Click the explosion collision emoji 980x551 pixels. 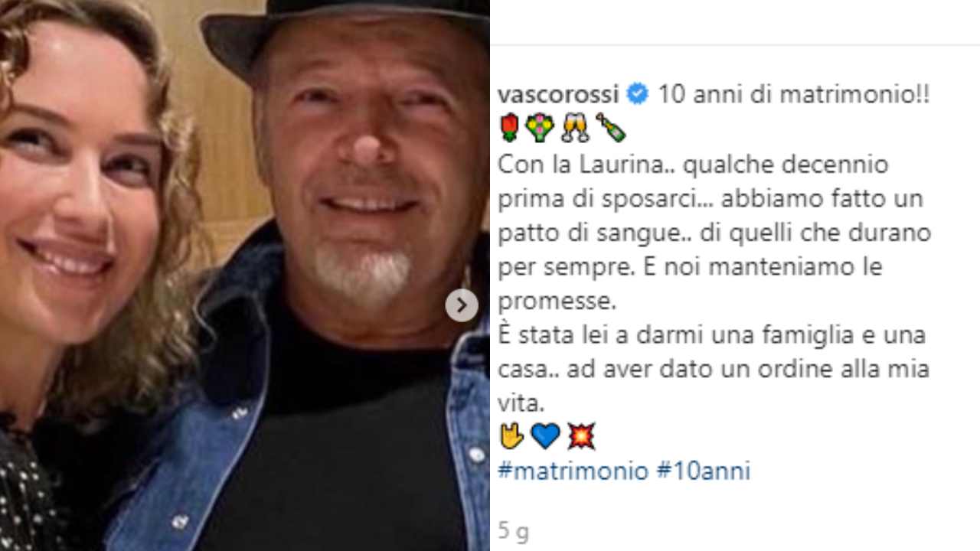581,436
